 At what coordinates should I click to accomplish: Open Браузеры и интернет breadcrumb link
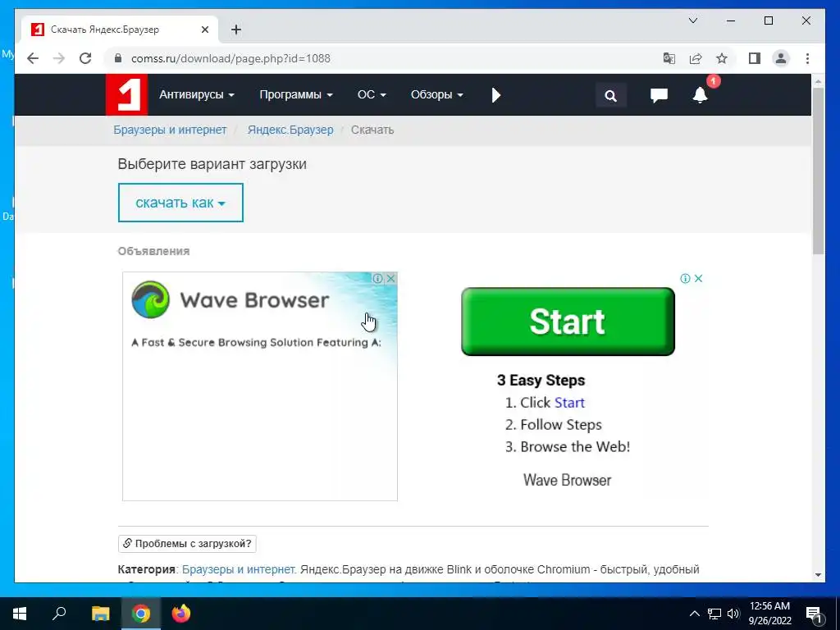pos(170,130)
